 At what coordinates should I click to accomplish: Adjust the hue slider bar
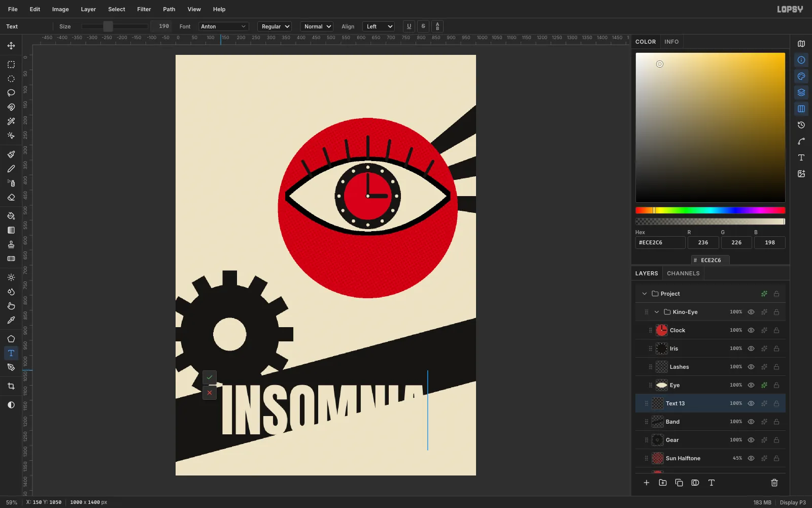(710, 210)
